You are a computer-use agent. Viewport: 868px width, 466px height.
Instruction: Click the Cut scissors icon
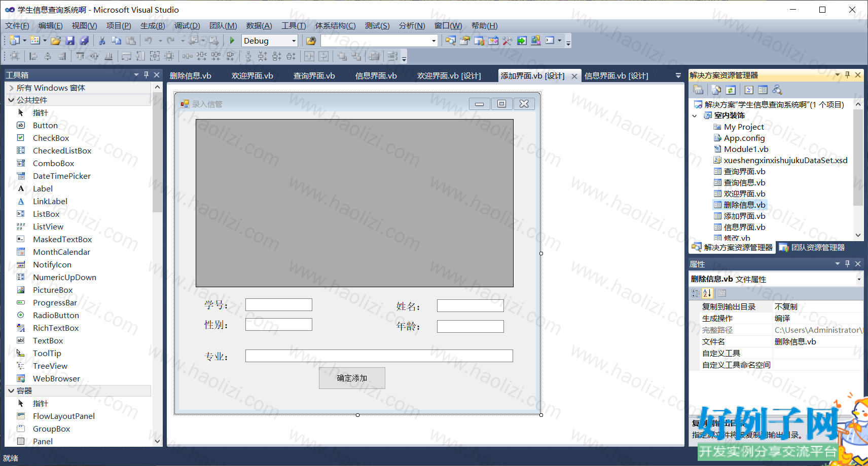click(102, 41)
